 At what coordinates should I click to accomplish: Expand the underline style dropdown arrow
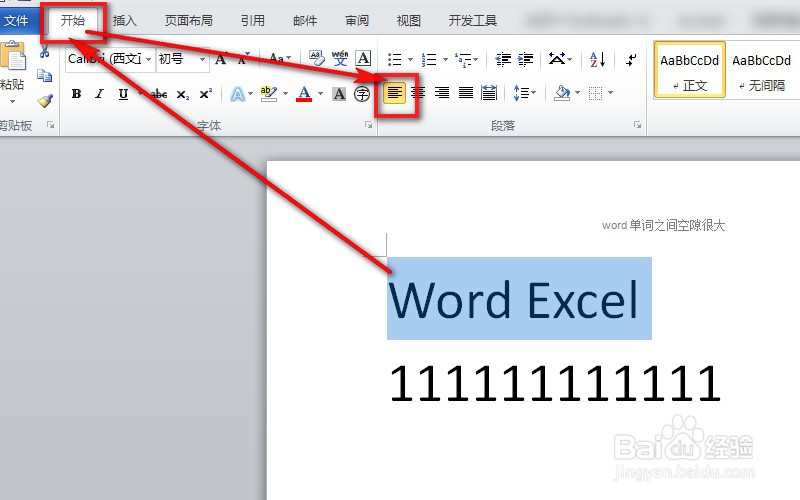(139, 94)
